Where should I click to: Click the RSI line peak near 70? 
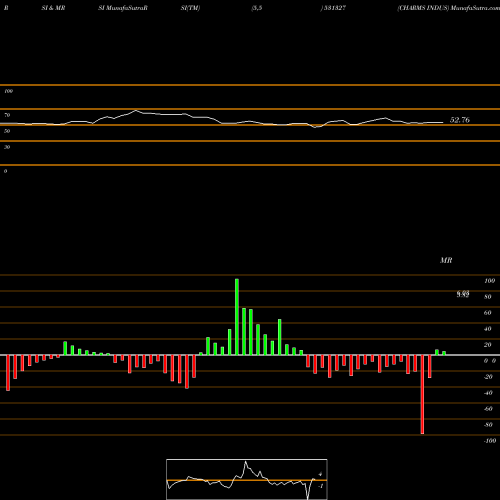[136, 110]
